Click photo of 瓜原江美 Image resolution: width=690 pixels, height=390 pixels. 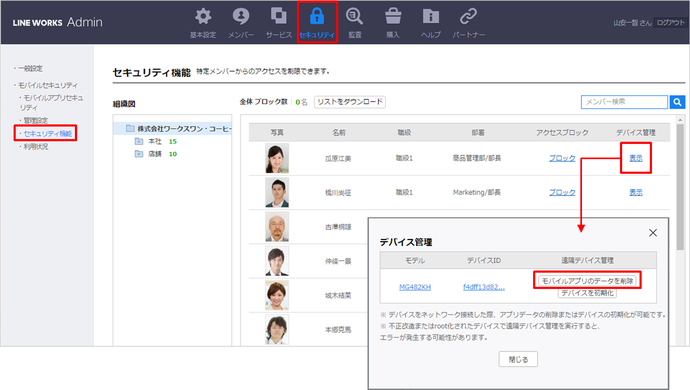277,158
